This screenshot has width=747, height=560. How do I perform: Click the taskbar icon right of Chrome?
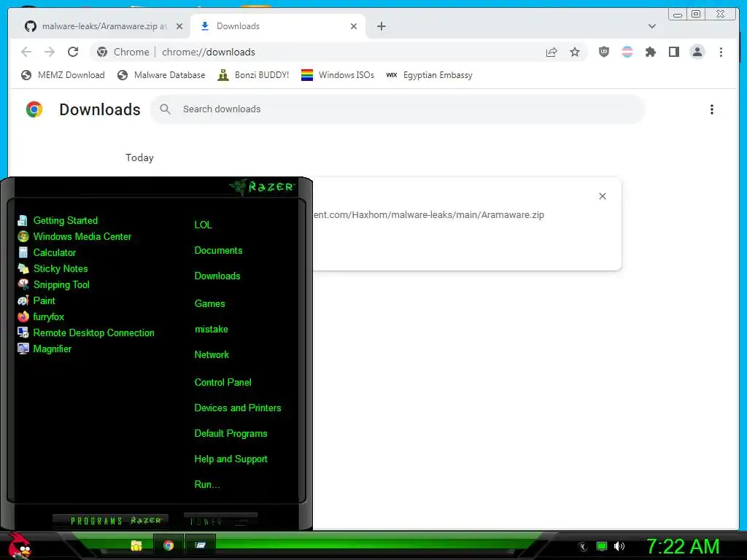[x=200, y=545]
